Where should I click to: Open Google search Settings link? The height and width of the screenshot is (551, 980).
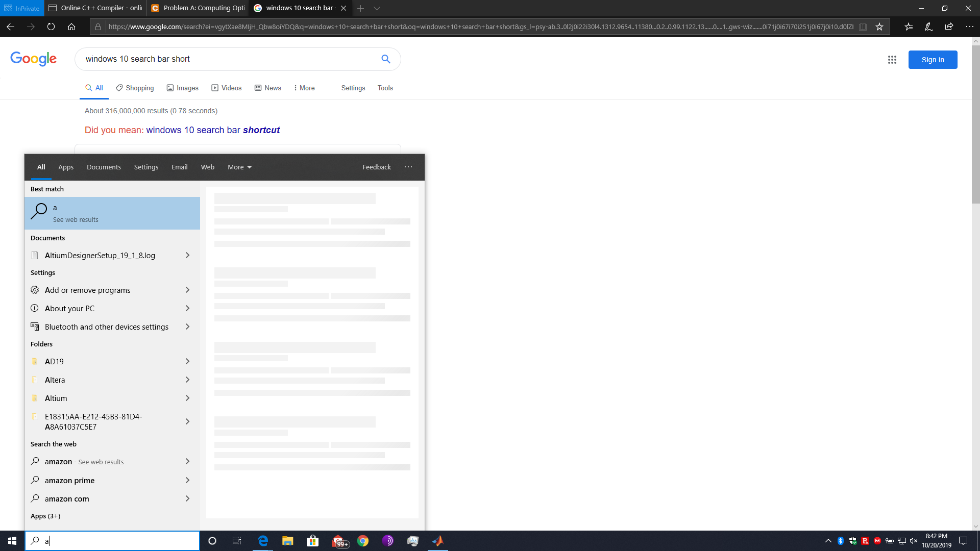(x=353, y=88)
